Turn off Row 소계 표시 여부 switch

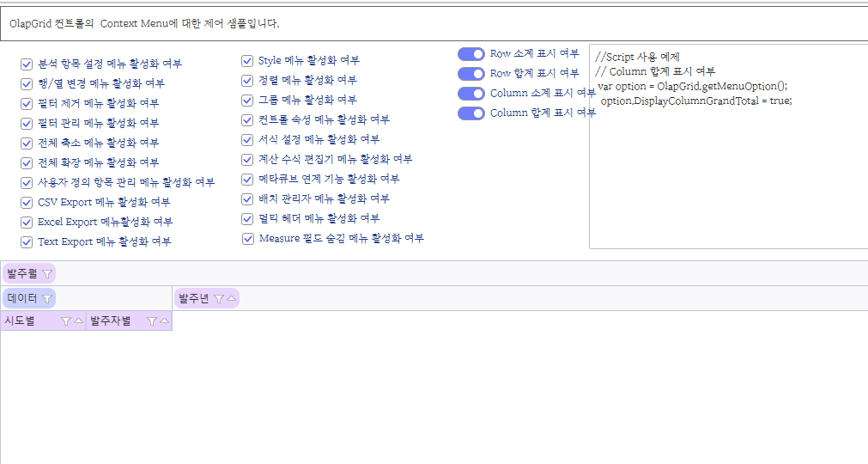[x=471, y=54]
